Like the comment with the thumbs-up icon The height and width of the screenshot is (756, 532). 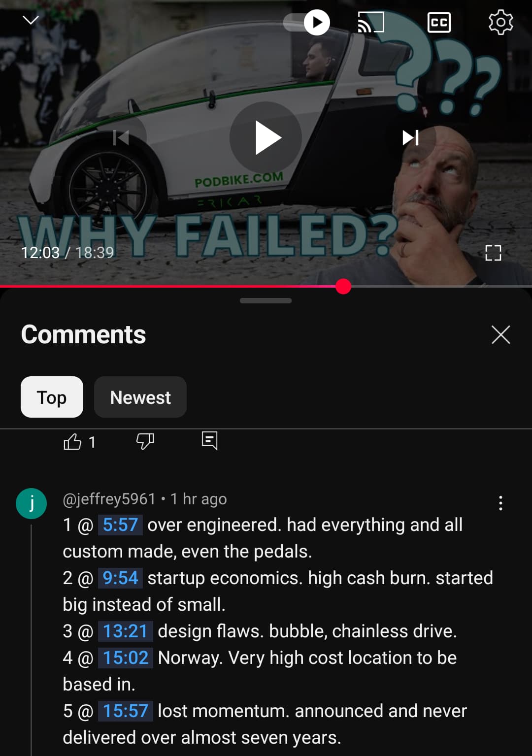pyautogui.click(x=72, y=442)
